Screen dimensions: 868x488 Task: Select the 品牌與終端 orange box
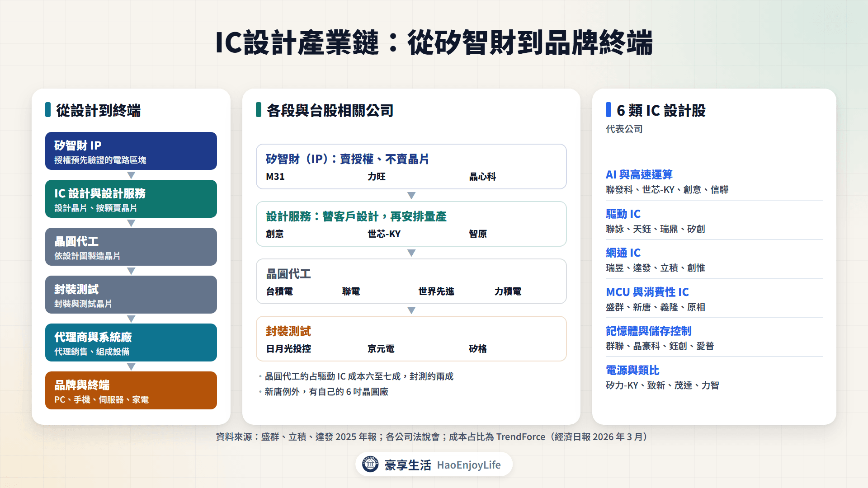131,390
